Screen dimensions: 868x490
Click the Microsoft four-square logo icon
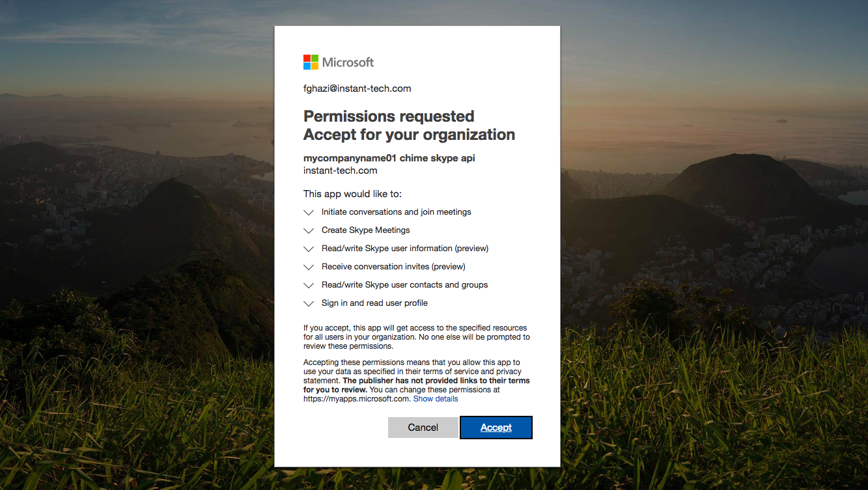point(311,62)
